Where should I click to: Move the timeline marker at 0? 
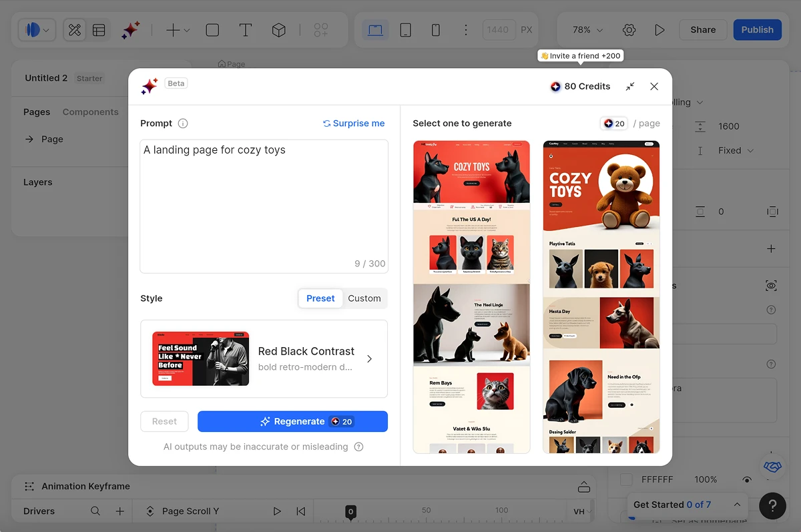(350, 512)
